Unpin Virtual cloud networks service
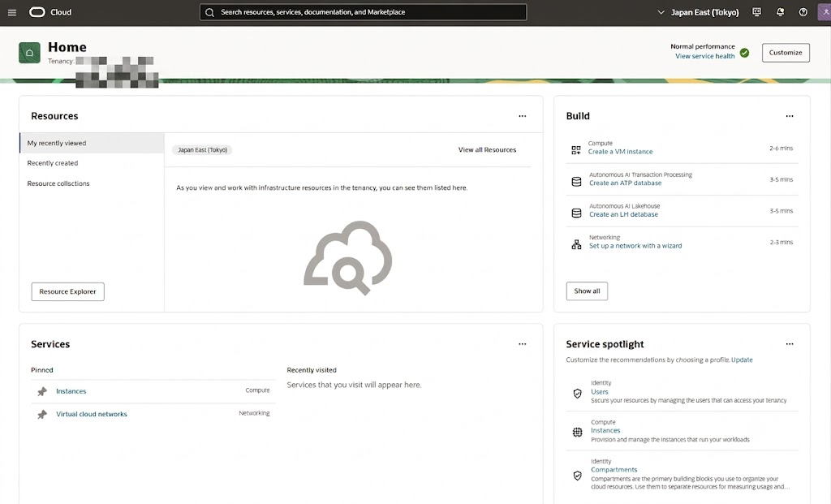The height and width of the screenshot is (504, 831). (42, 414)
